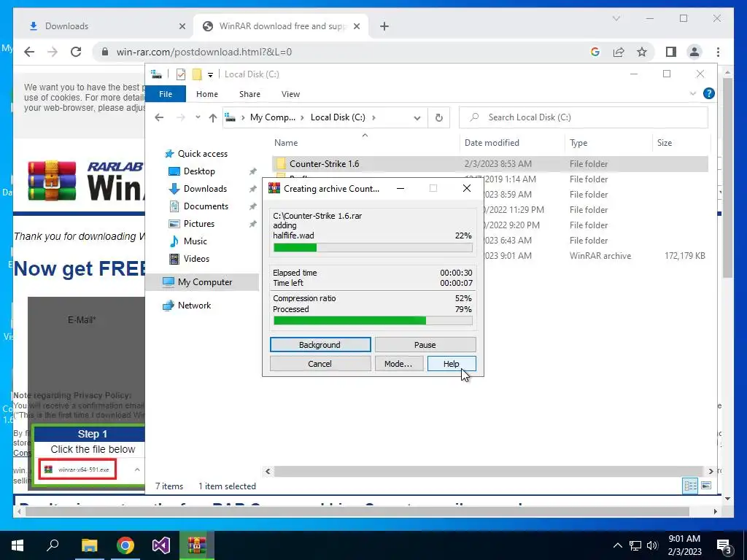Image resolution: width=747 pixels, height=560 pixels.
Task: Open the Mode... settings
Action: (x=398, y=364)
